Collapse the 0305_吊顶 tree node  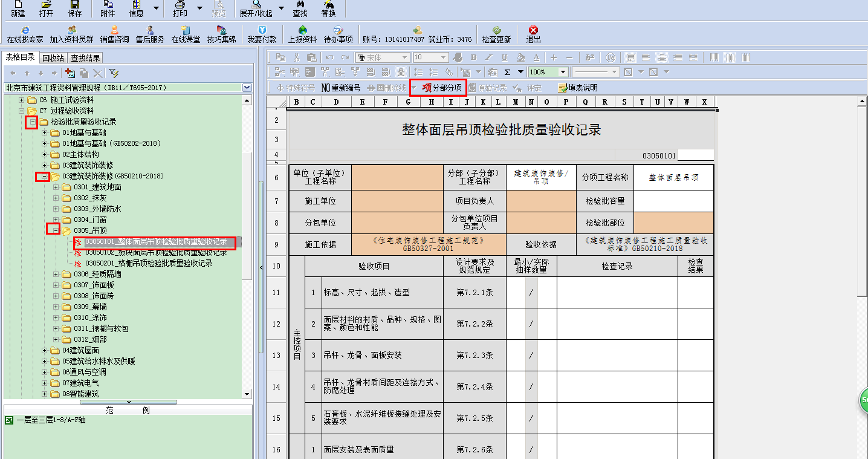click(x=56, y=230)
